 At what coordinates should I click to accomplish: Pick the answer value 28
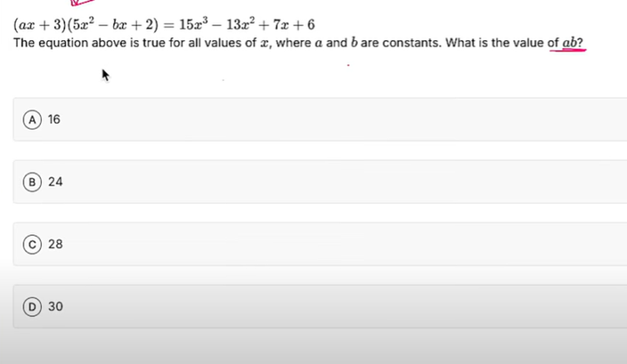(x=55, y=245)
